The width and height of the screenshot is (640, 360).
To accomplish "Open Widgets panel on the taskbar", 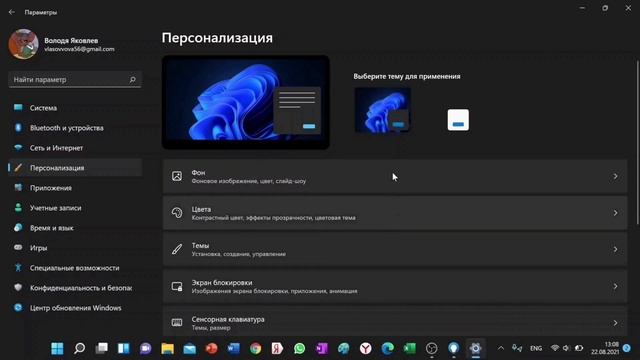I will [x=123, y=348].
